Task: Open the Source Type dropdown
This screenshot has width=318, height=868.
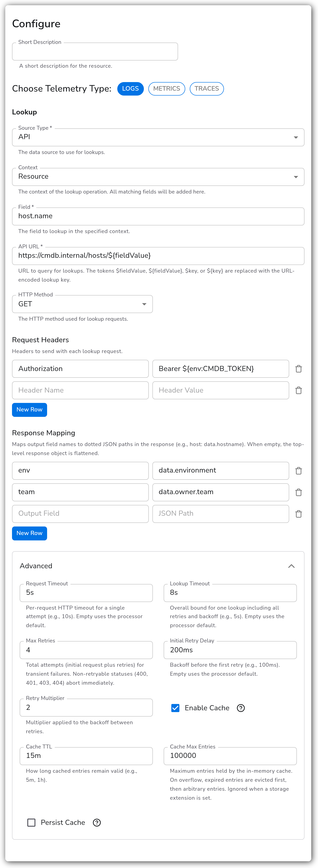Action: click(158, 137)
